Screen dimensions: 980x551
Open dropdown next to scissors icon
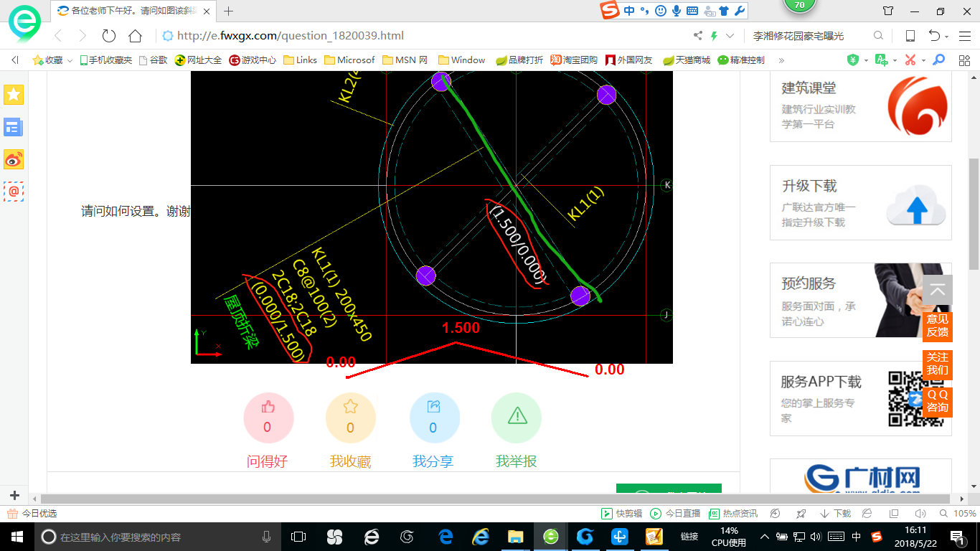(923, 60)
